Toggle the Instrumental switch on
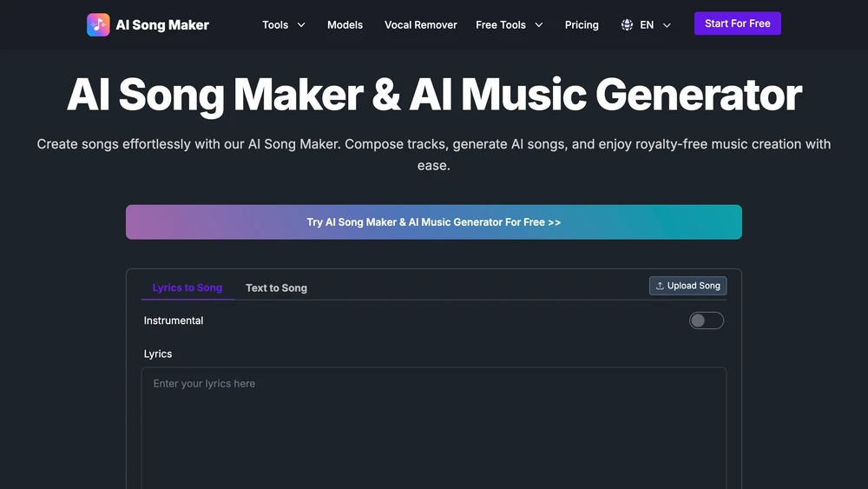This screenshot has width=868, height=489. [706, 320]
